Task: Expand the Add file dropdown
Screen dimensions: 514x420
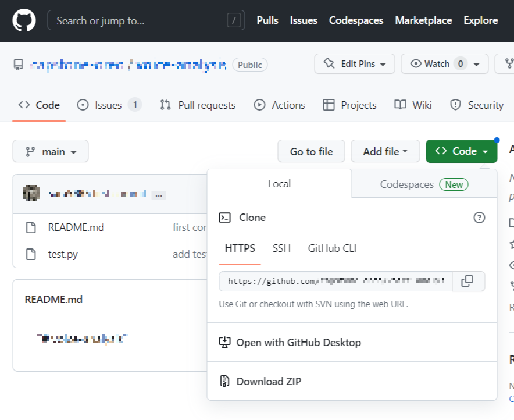Action: [385, 151]
